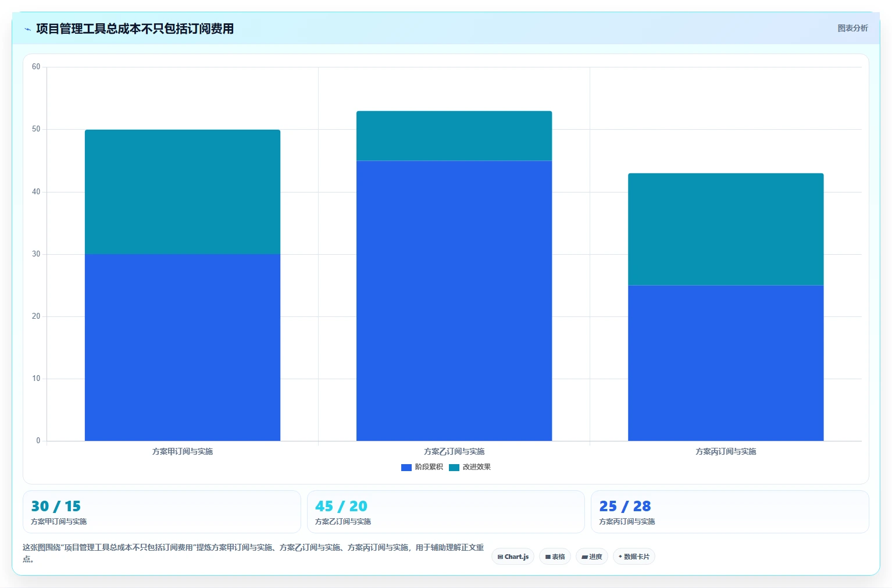Viewport: 892px width, 588px height.
Task: Select the 45 / 20 data card
Action: click(445, 512)
